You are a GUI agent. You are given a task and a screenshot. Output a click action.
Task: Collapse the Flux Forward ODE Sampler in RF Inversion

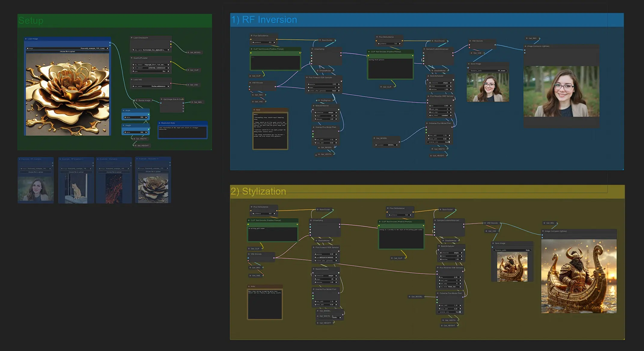(x=307, y=77)
